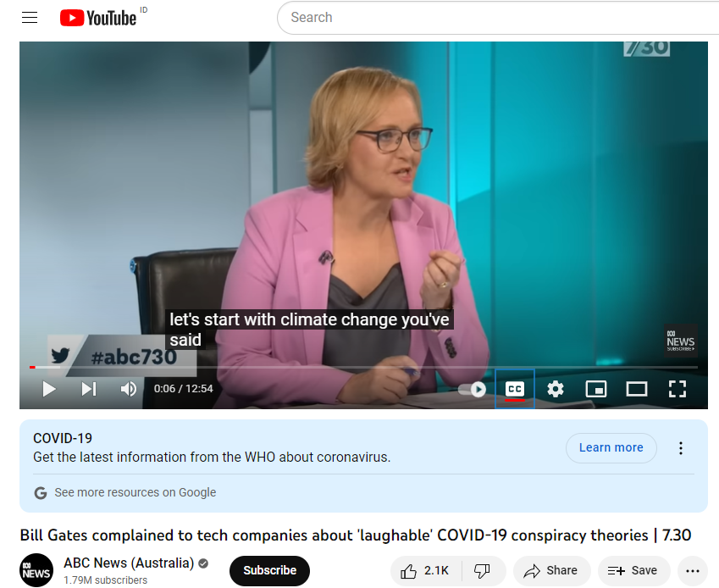719x588 pixels.
Task: Seek on the video progress bar
Action: [363, 367]
